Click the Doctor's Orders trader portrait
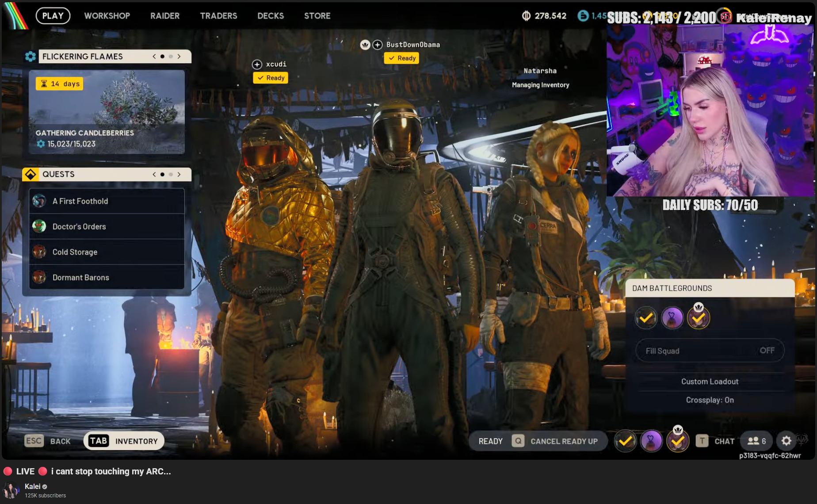The image size is (817, 504). point(39,226)
